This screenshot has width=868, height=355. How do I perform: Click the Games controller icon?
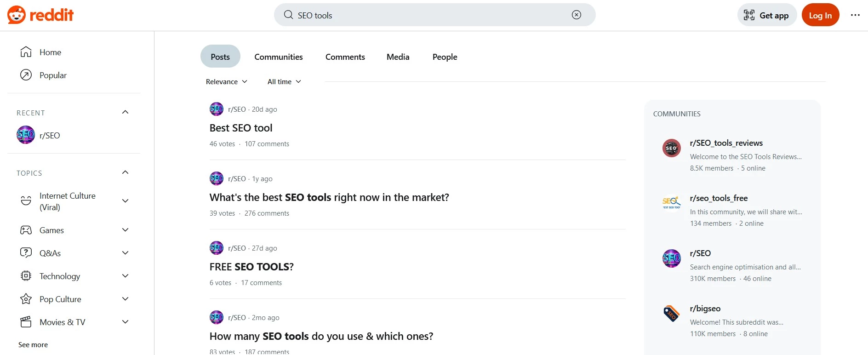(x=26, y=230)
